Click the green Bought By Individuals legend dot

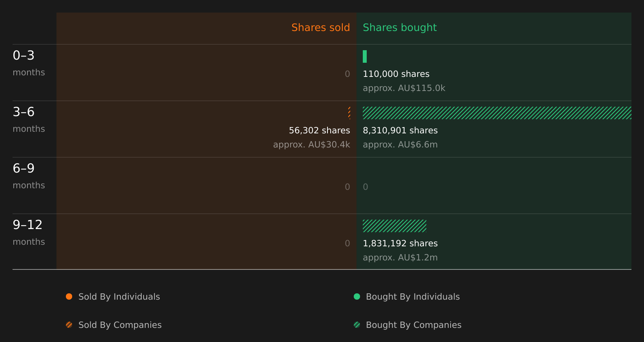coord(357,297)
